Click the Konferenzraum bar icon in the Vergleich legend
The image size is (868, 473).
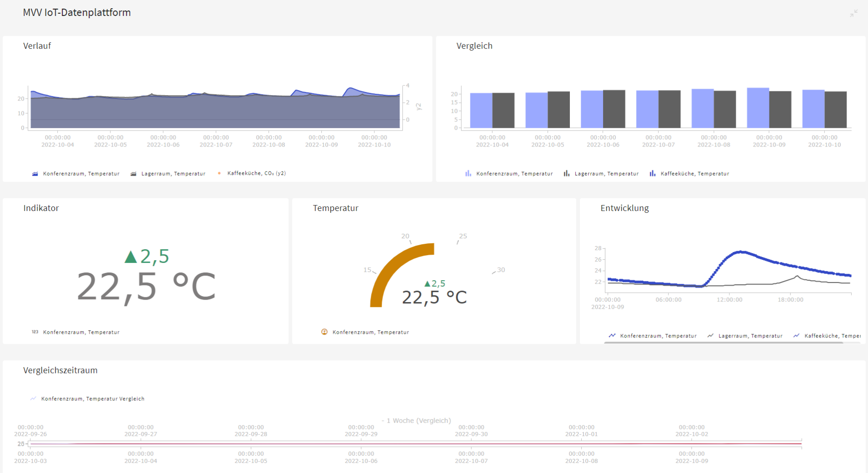(x=468, y=173)
